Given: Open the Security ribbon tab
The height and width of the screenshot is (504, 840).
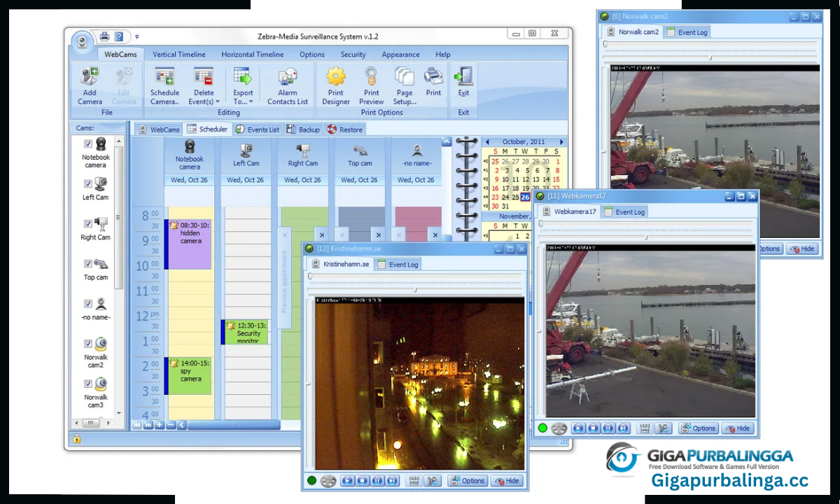Looking at the screenshot, I should (353, 55).
